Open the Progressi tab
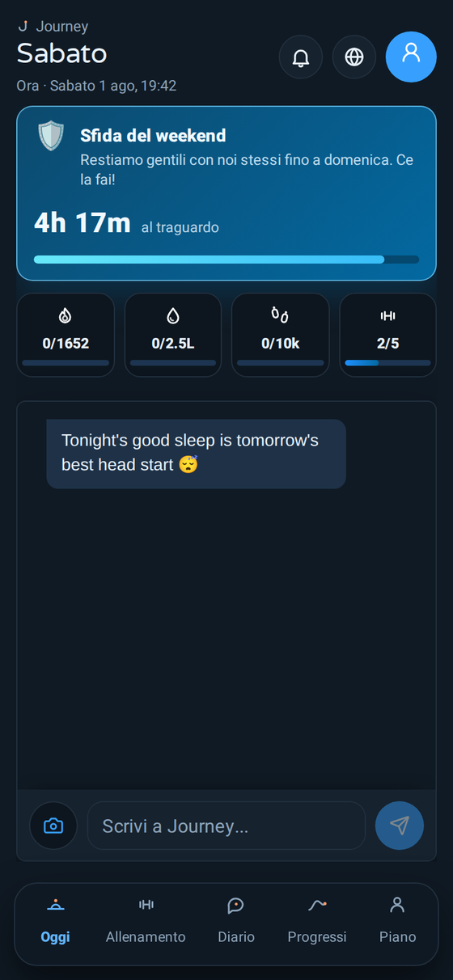The width and height of the screenshot is (453, 980). coord(317,923)
